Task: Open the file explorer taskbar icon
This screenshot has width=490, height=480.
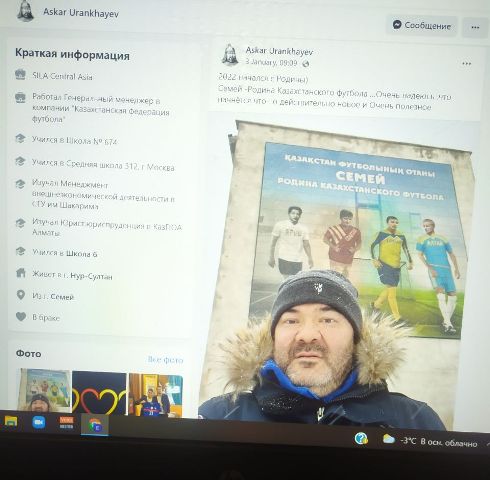Action: [11, 421]
